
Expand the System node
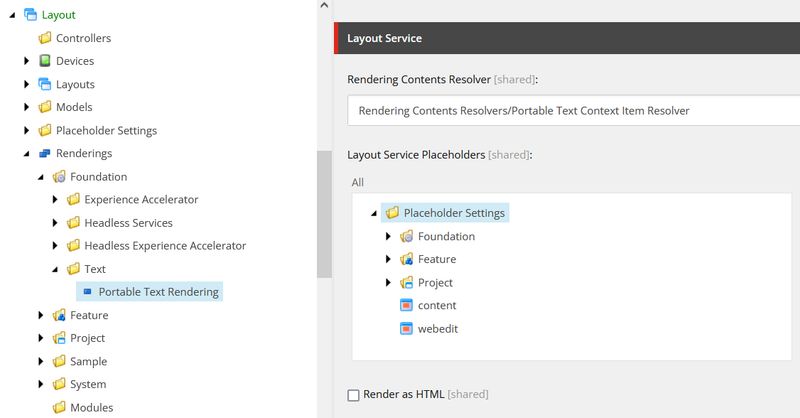tap(41, 384)
